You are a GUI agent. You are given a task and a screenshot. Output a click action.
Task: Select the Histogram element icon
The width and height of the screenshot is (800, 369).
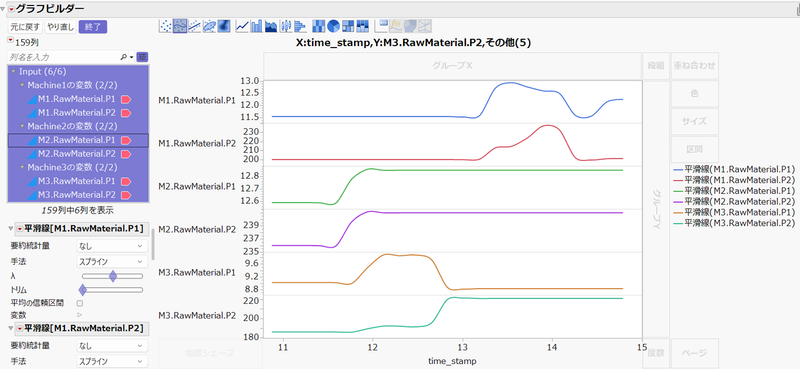300,26
